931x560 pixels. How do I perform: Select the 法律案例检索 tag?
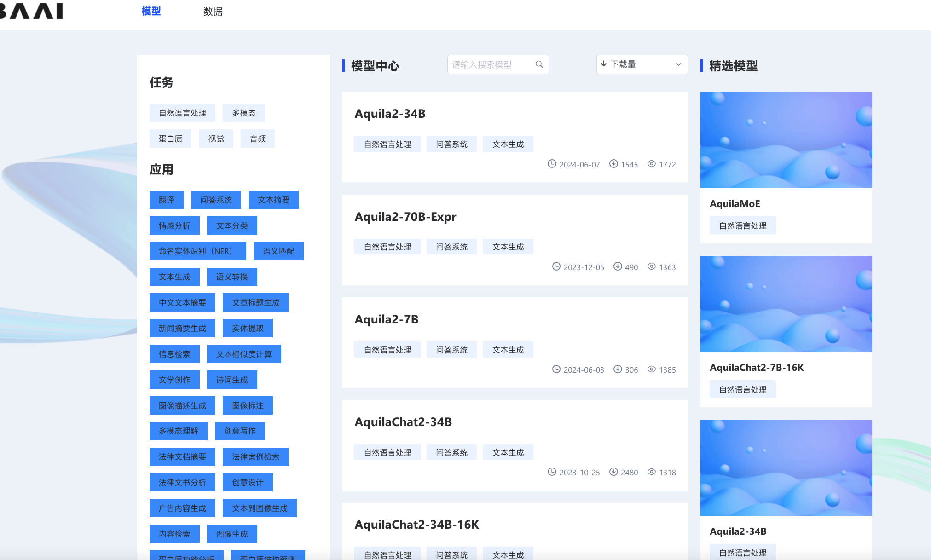tap(256, 457)
